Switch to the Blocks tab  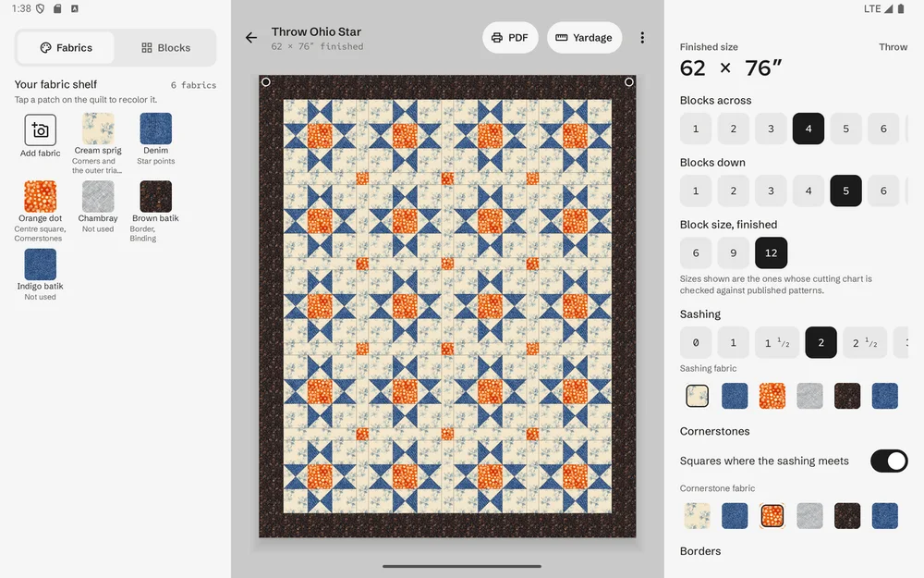click(x=165, y=48)
